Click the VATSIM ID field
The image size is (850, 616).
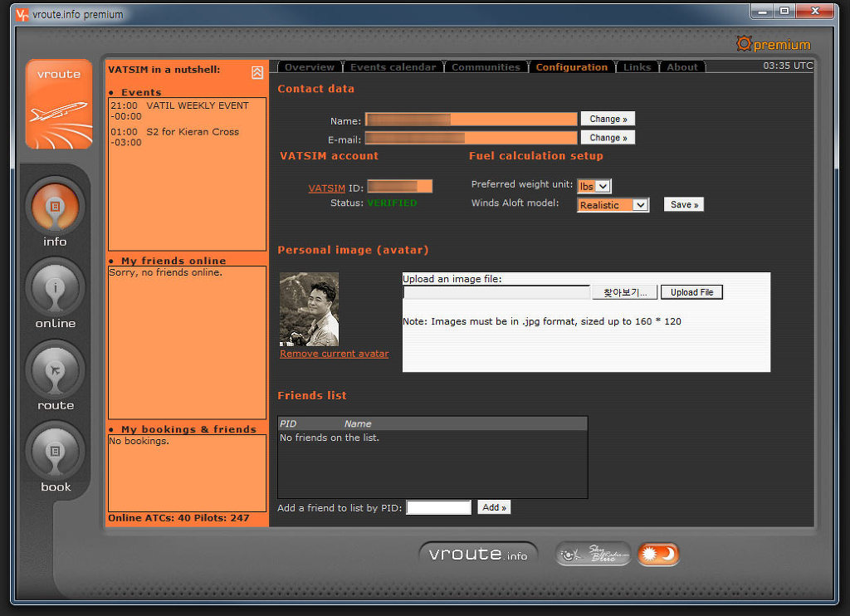click(400, 187)
